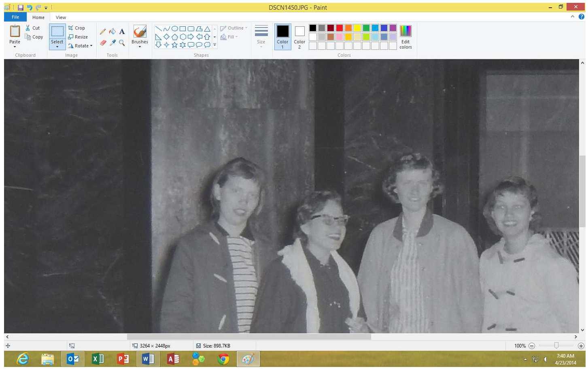Pick the Right arrow shape
Screen dimensions: 588x369
point(191,37)
